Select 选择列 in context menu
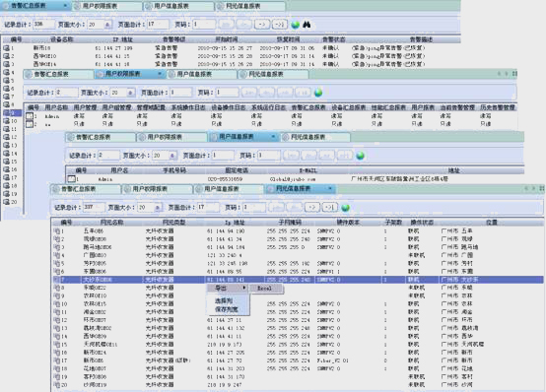The image size is (546, 392). coord(224,300)
